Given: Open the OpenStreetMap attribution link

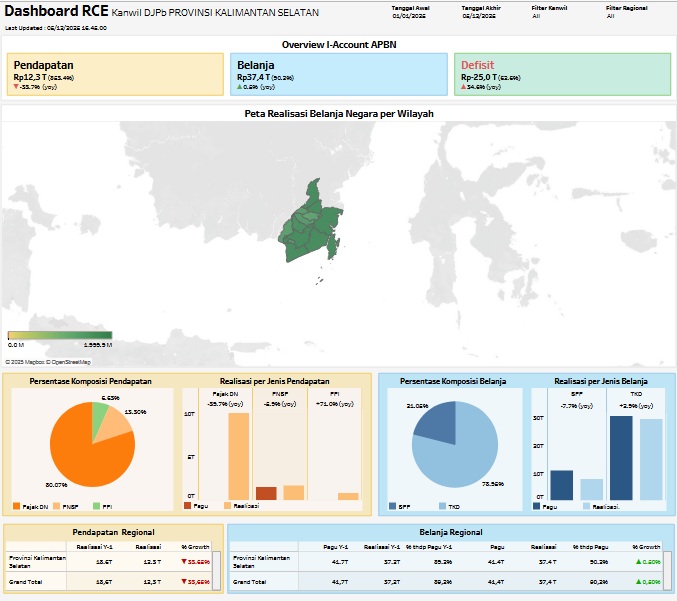Looking at the screenshot, I should 70,362.
